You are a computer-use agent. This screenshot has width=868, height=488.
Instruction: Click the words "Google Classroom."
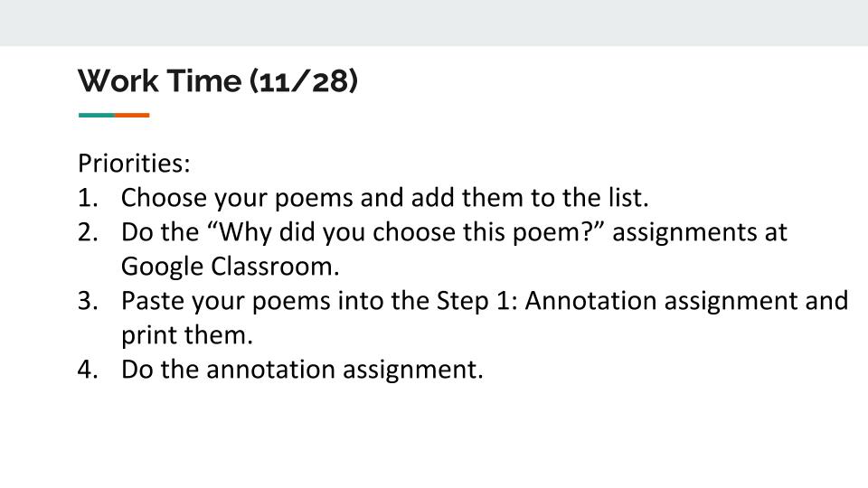pyautogui.click(x=231, y=267)
